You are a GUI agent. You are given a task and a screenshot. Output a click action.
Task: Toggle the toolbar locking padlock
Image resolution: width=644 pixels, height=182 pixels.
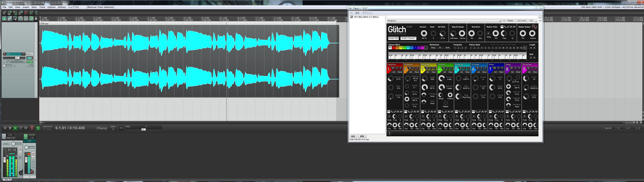[x=36, y=18]
